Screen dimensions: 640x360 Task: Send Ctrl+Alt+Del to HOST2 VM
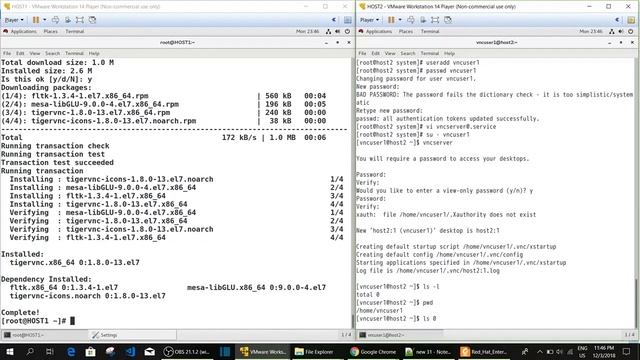pyautogui.click(x=411, y=20)
